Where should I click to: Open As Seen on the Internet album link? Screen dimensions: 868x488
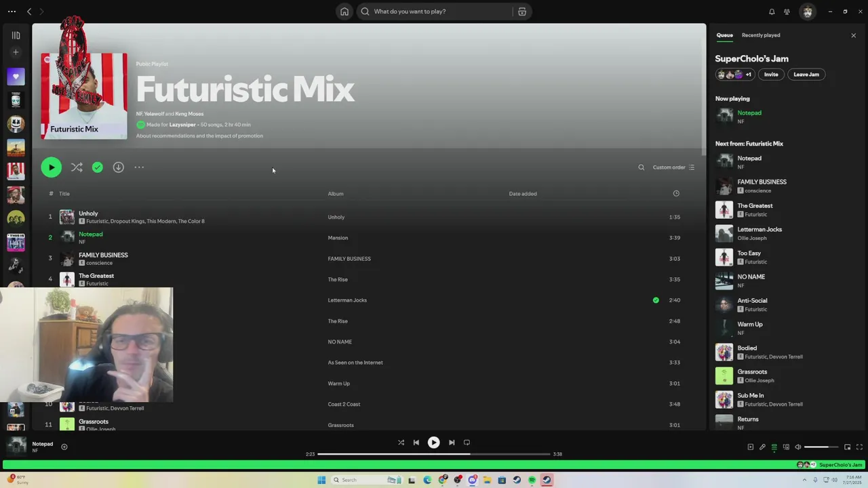355,363
